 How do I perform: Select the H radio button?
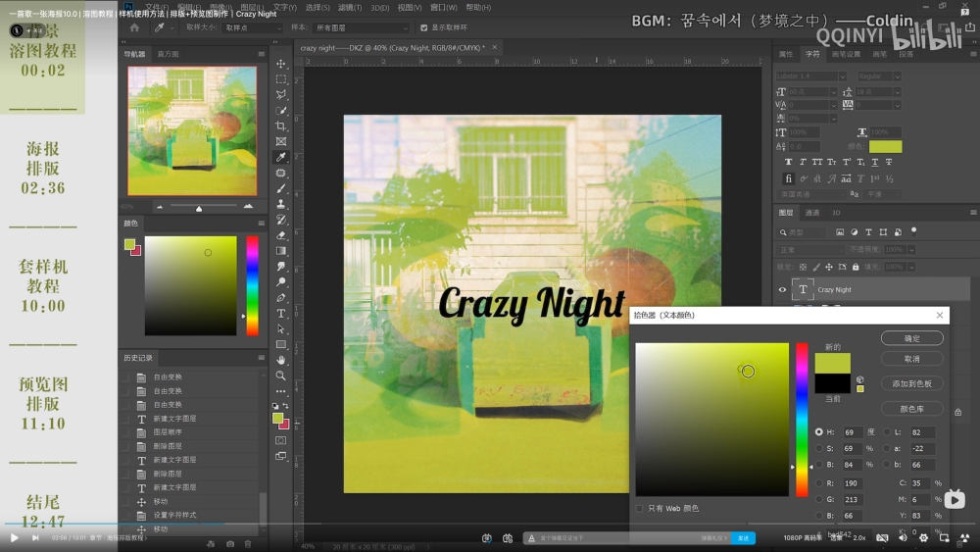818,432
